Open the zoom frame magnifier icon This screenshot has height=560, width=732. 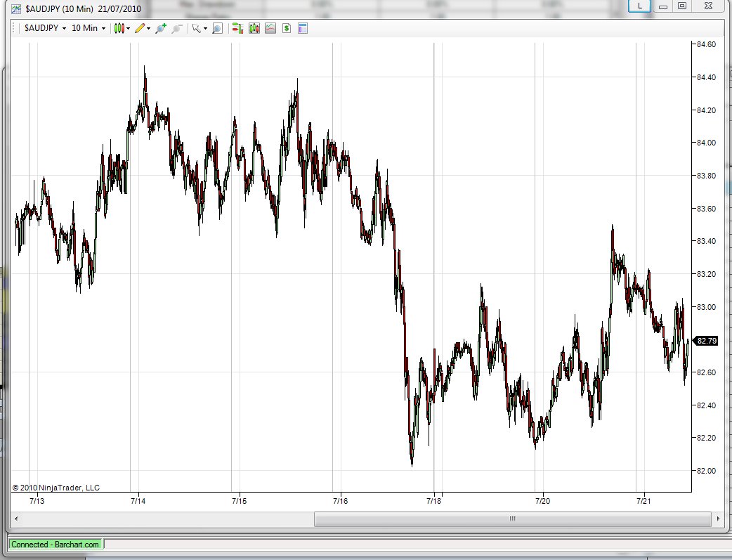[x=217, y=29]
